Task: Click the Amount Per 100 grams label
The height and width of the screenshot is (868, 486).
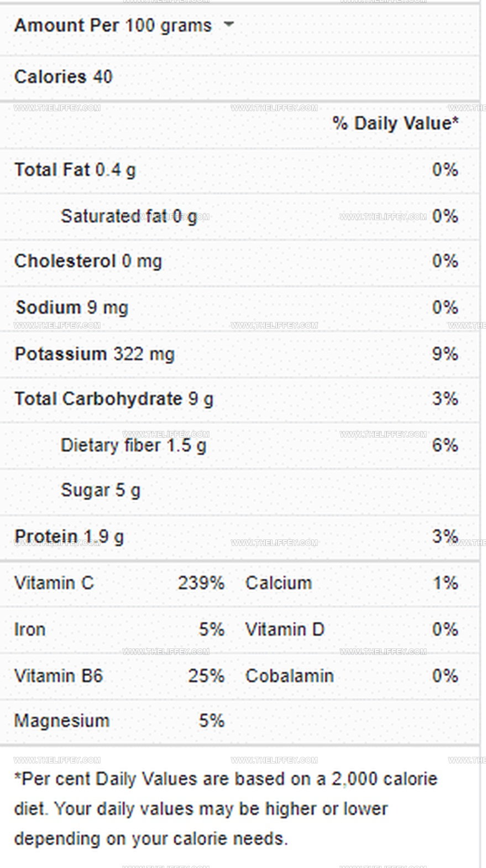Action: (x=113, y=25)
